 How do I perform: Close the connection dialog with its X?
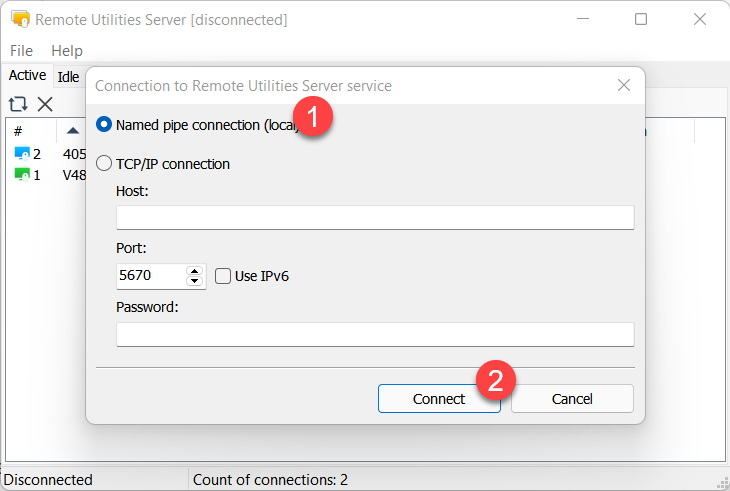point(624,86)
